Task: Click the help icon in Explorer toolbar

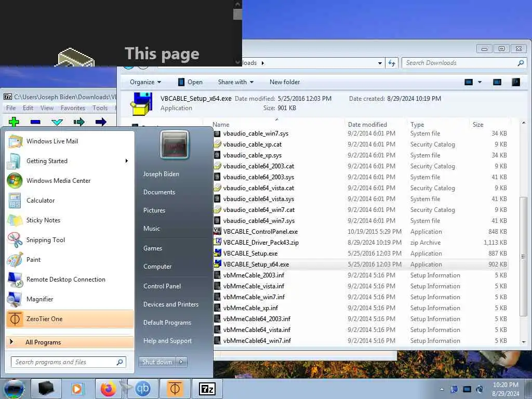Action: (516, 82)
